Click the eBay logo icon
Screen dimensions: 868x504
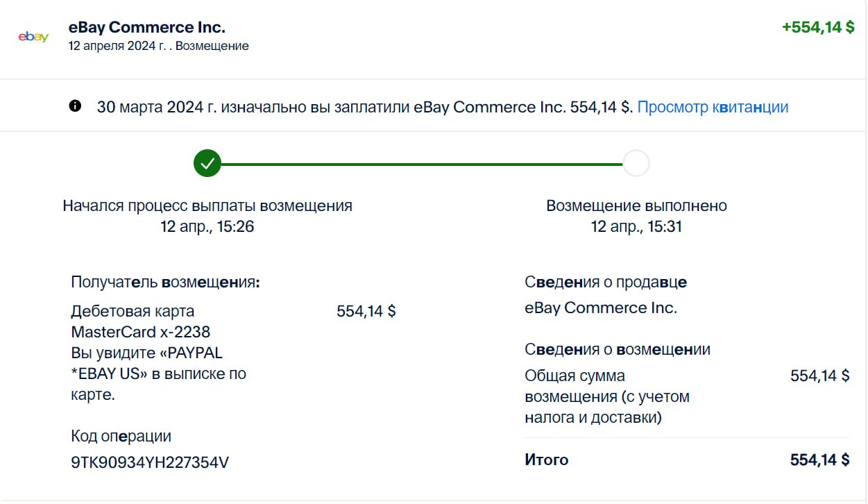[x=33, y=37]
